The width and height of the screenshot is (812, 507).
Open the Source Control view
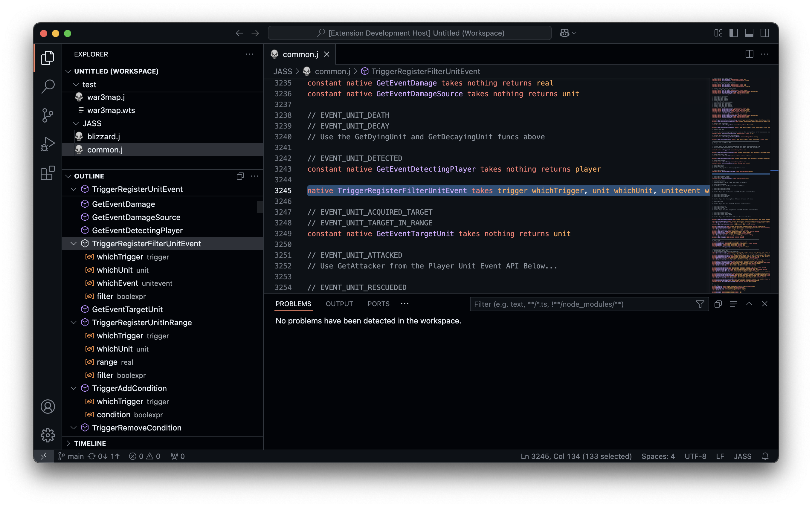[x=48, y=115]
